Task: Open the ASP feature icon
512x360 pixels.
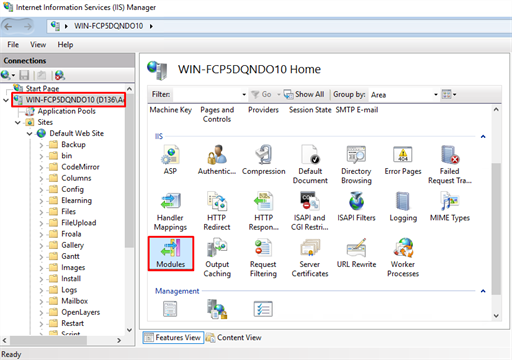Action: [170, 160]
